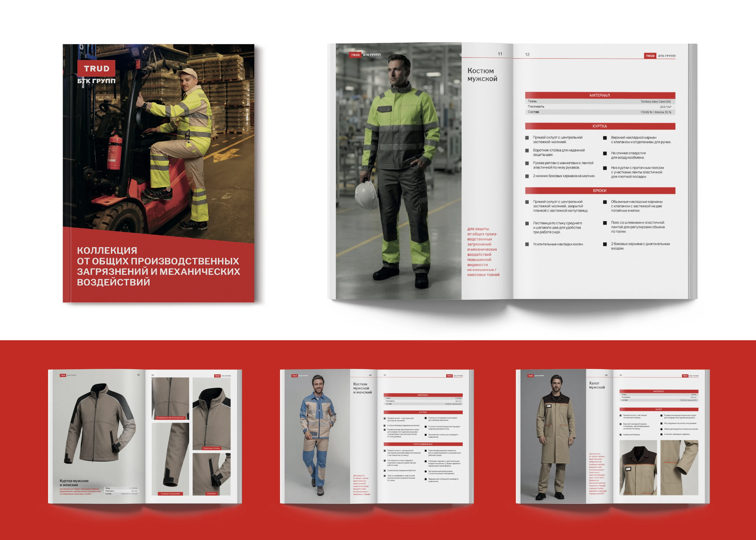Click the page number 49
Image resolution: width=756 pixels, height=540 pixels.
point(370,375)
